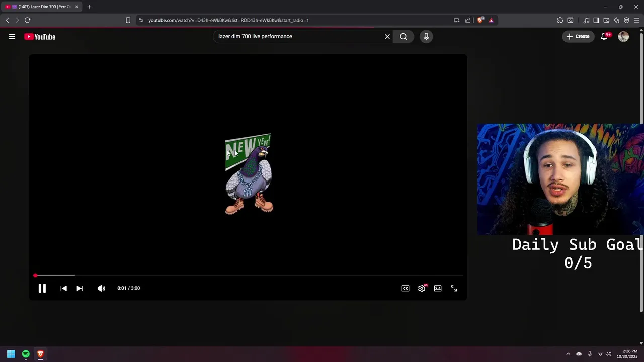Open system volume tray control
Image resolution: width=644 pixels, height=362 pixels.
click(x=608, y=354)
